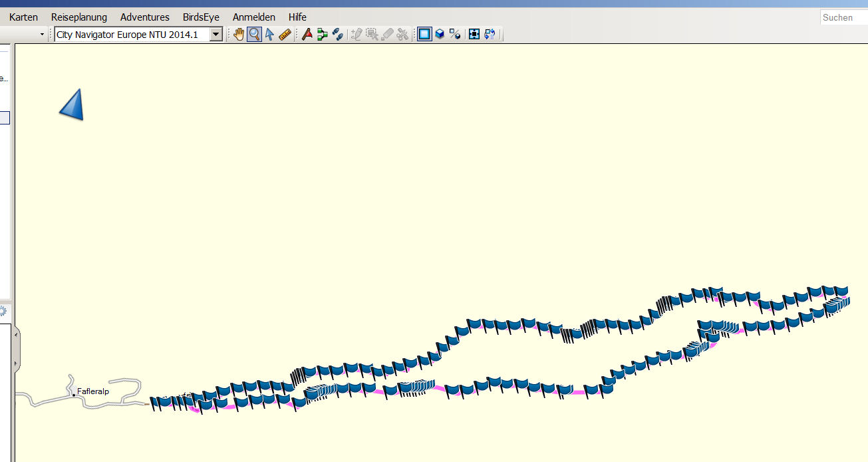Choose the Select arrow tool
This screenshot has width=868, height=462.
coord(269,35)
